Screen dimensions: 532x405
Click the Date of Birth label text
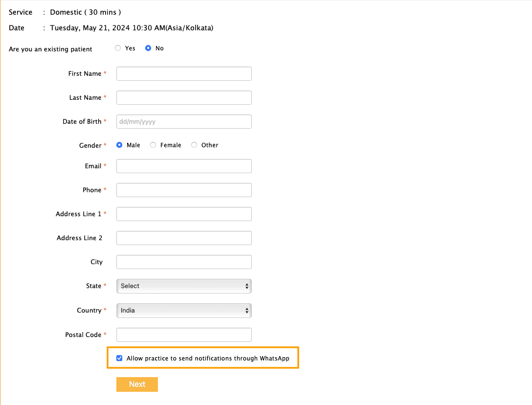coord(82,122)
